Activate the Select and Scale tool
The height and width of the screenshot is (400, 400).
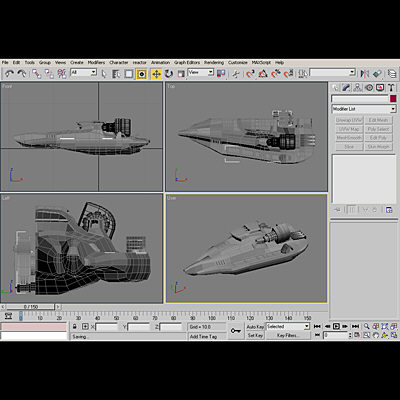coord(181,74)
